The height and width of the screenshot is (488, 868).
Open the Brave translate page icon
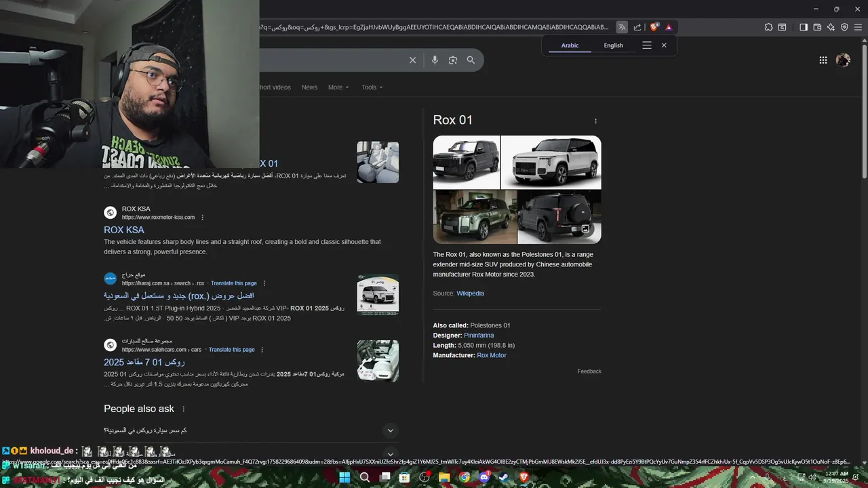pyautogui.click(x=622, y=27)
